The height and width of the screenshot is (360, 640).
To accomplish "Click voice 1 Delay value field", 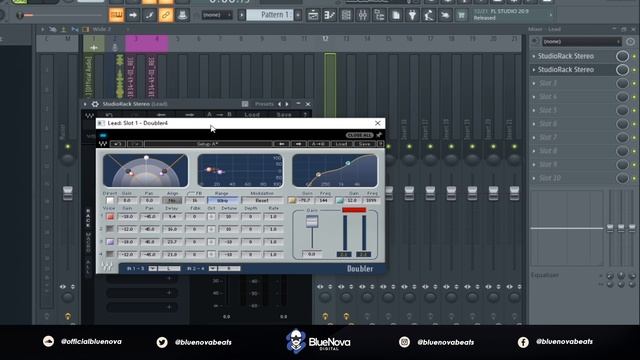I will [173, 216].
